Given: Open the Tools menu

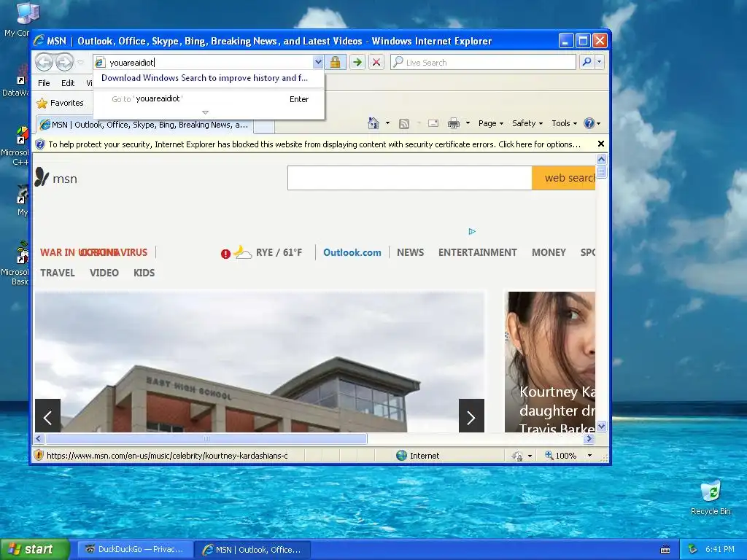Looking at the screenshot, I should click(564, 123).
